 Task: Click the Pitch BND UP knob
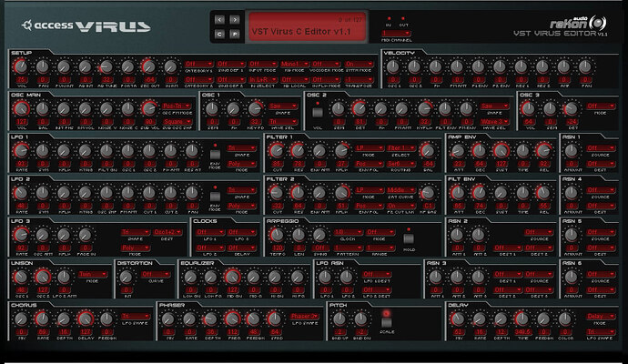pos(339,318)
